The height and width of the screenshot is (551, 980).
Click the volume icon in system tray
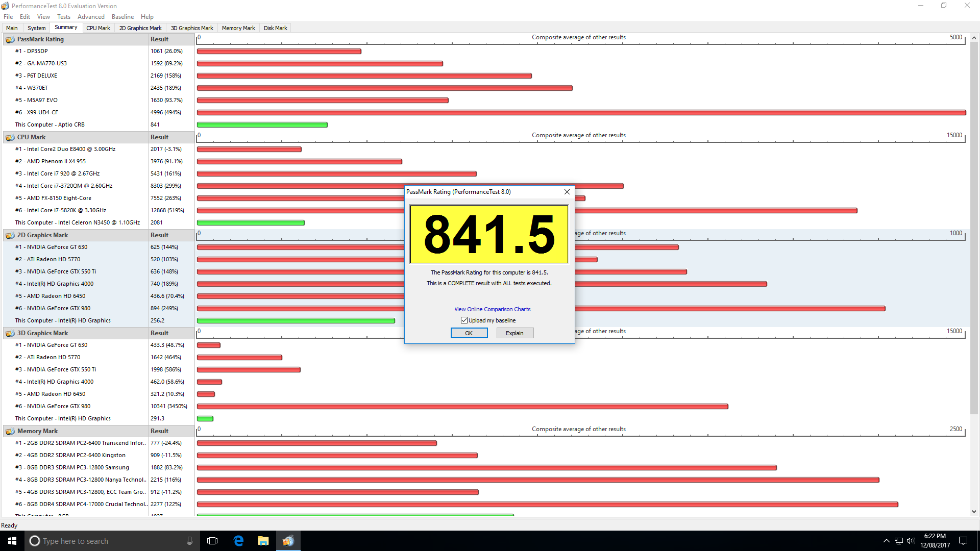click(x=911, y=541)
